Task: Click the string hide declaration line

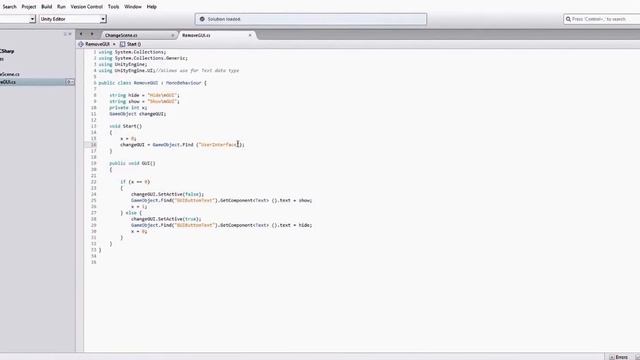Action: click(x=144, y=95)
